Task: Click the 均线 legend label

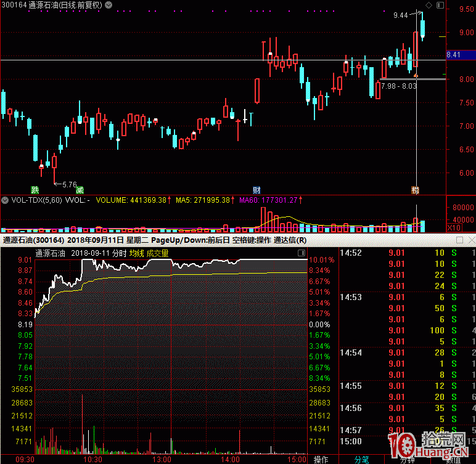Action: (x=137, y=253)
